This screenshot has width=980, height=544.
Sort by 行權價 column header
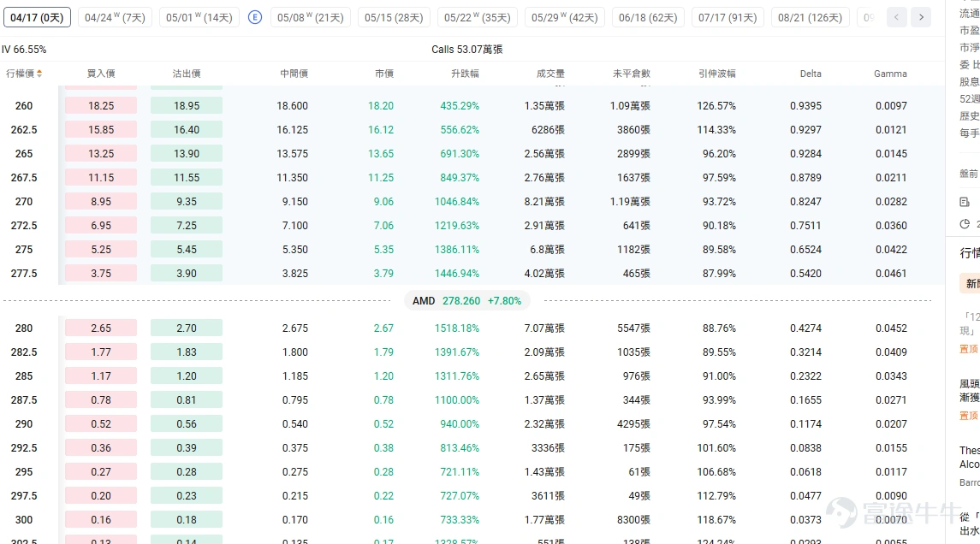[24, 74]
